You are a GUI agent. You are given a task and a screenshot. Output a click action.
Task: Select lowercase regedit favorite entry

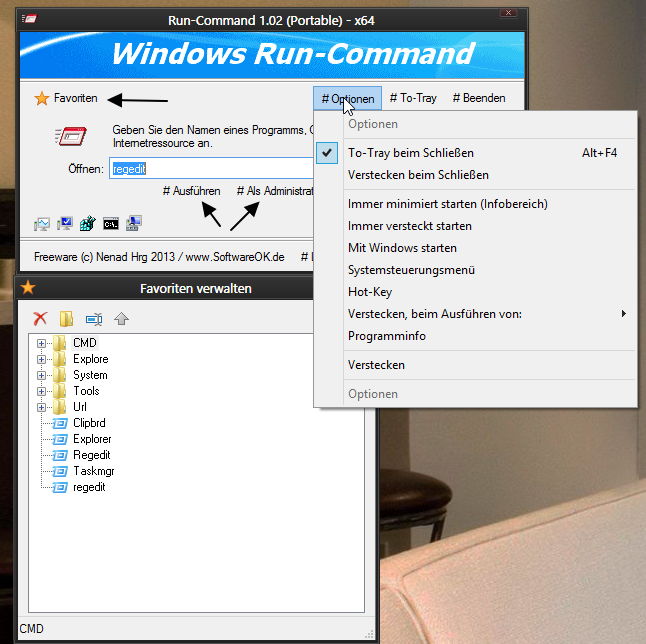(89, 487)
